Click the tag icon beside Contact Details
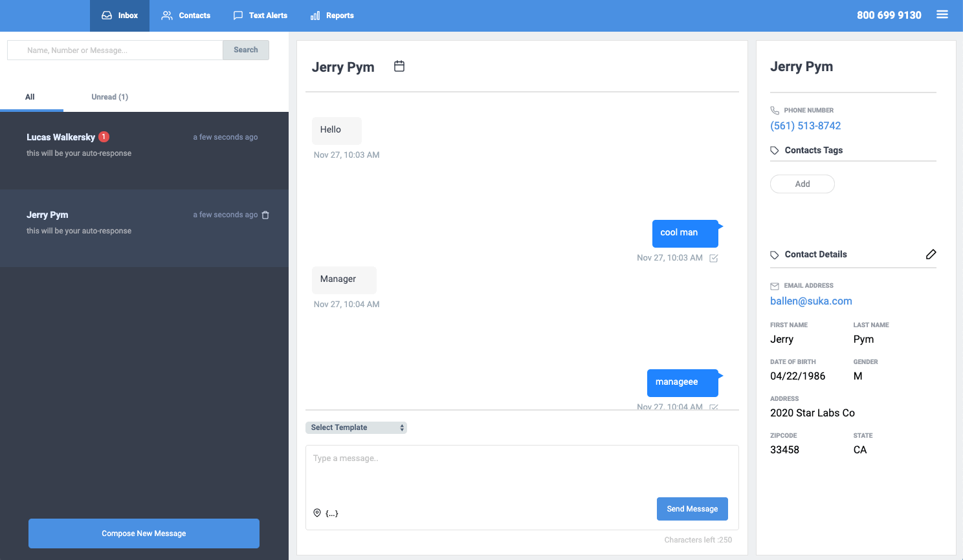This screenshot has width=963, height=560. click(x=775, y=255)
